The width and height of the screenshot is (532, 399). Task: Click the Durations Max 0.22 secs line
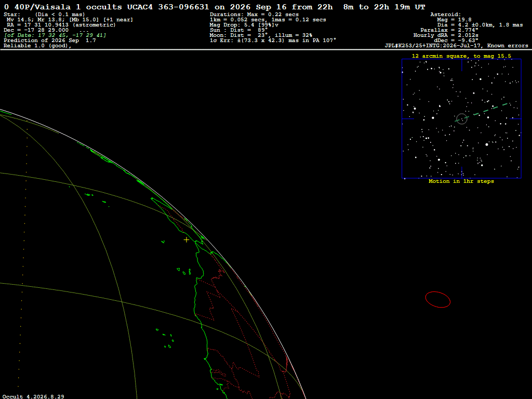pos(254,15)
